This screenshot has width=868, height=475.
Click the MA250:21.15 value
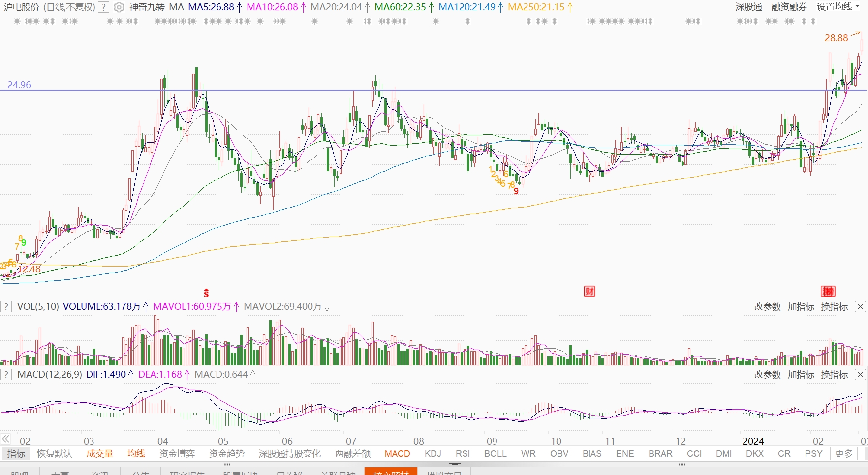point(536,7)
